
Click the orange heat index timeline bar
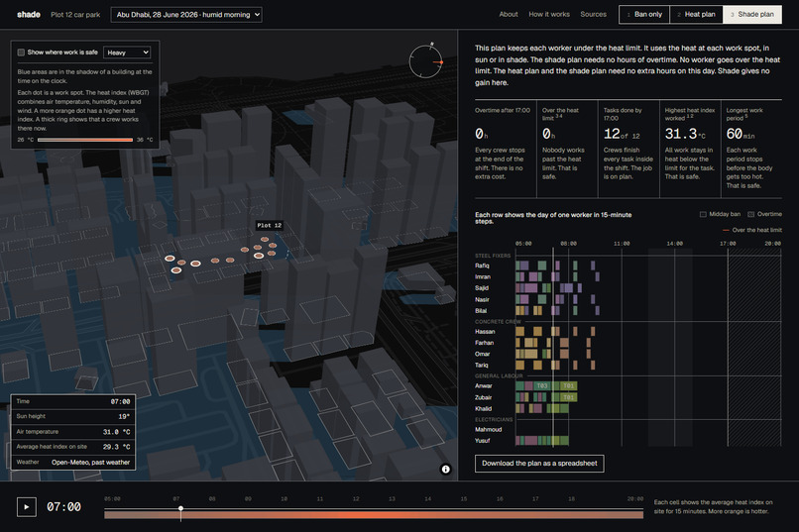click(374, 515)
